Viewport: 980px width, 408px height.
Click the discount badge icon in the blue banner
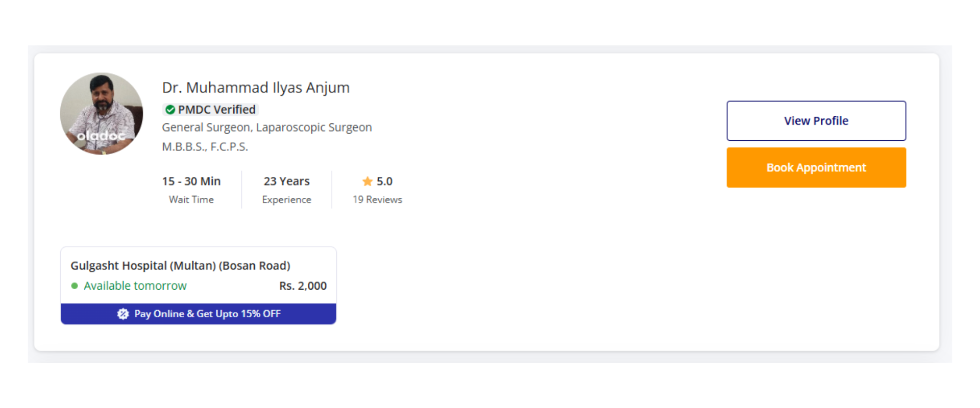(123, 314)
